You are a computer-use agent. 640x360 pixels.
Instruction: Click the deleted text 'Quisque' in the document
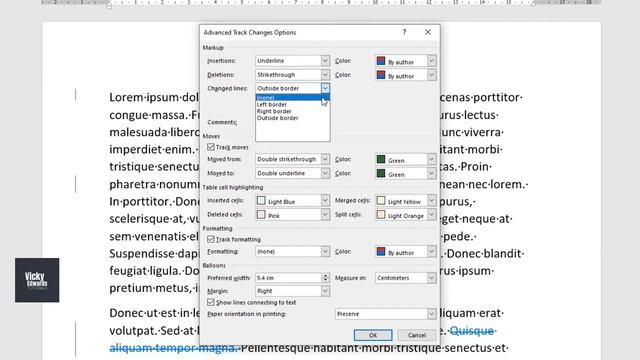[x=472, y=331]
